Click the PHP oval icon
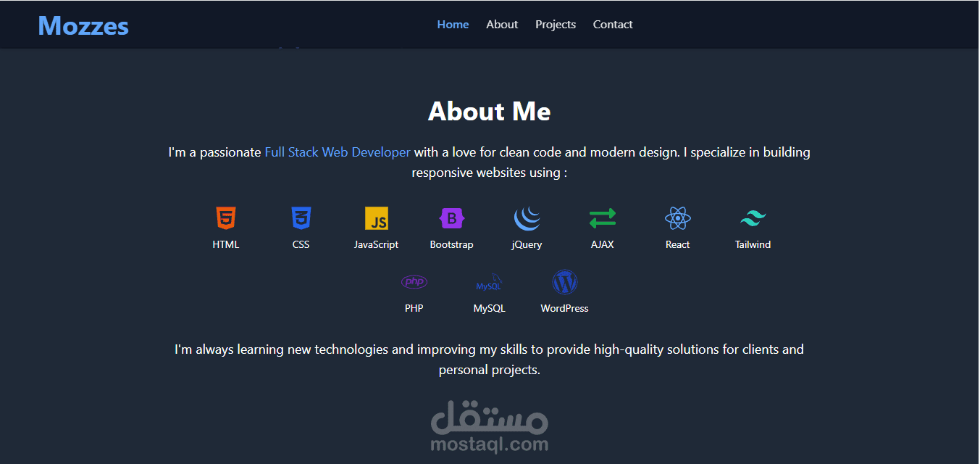The width and height of the screenshot is (980, 464). (x=414, y=282)
